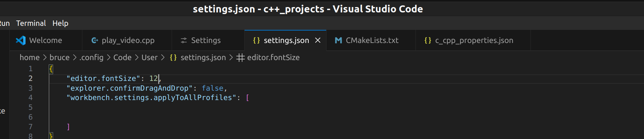Click the hash symbol icon before editor.fontSize breadcrumb
The height and width of the screenshot is (139, 644).
[240, 58]
